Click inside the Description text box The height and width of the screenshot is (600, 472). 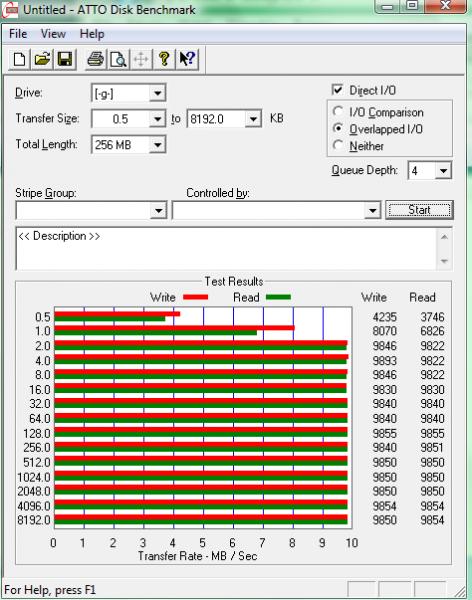pyautogui.click(x=226, y=249)
